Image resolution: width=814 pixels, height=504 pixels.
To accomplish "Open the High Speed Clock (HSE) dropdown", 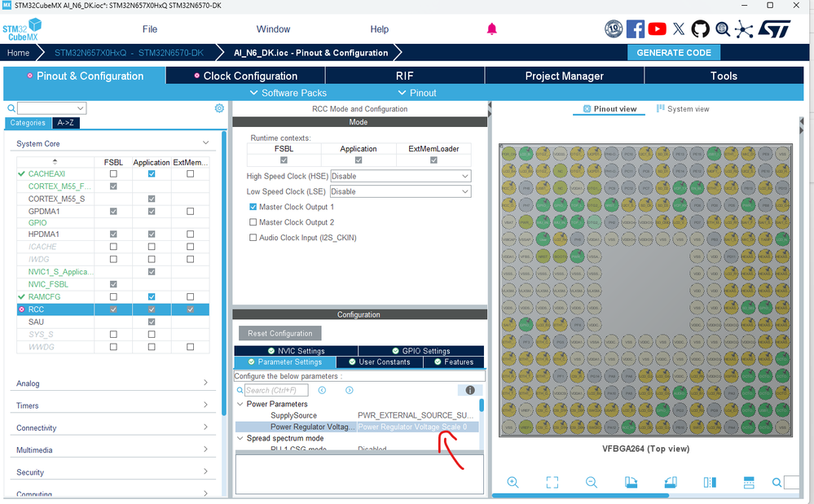I will (x=401, y=177).
